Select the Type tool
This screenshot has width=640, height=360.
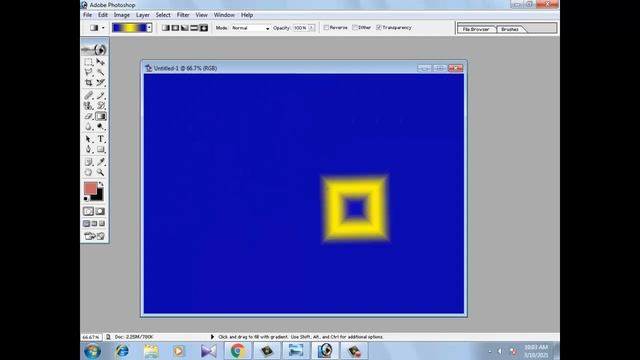click(100, 139)
